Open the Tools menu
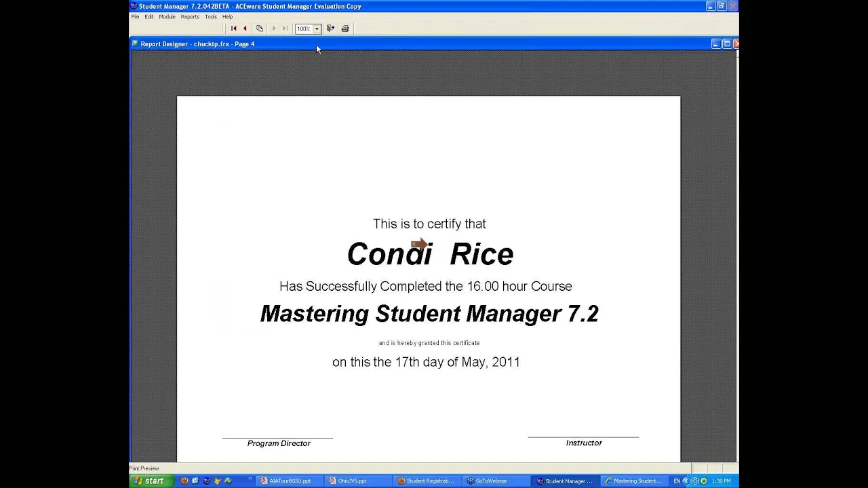 coord(211,16)
